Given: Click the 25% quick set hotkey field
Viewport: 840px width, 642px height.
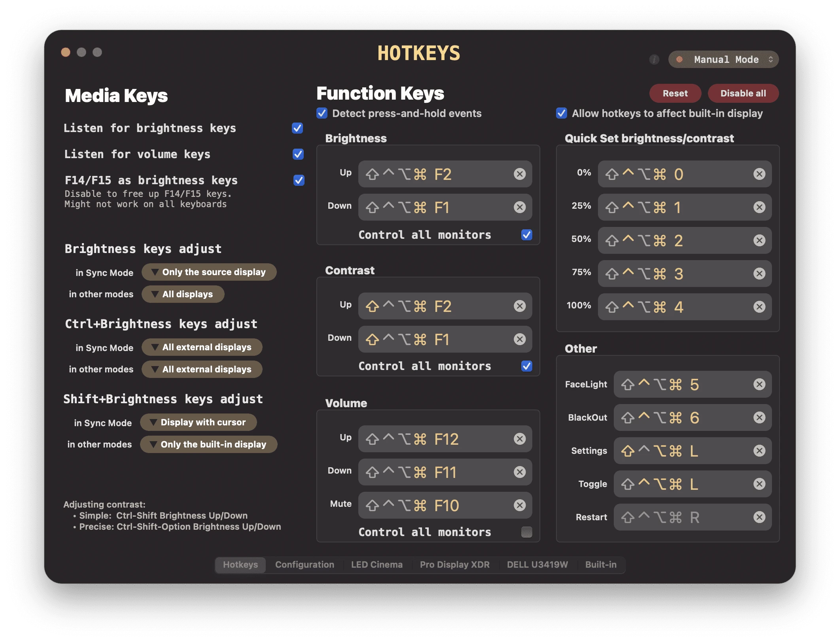Looking at the screenshot, I should click(x=685, y=207).
